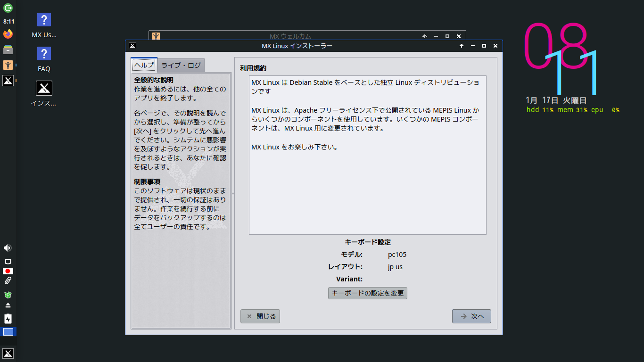Select the workspace pager on the panel

click(x=8, y=332)
